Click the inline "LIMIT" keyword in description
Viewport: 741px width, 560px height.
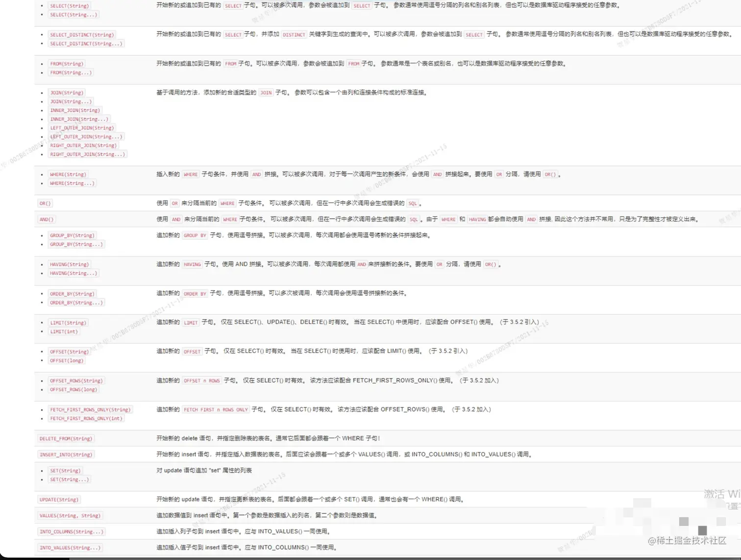point(191,323)
